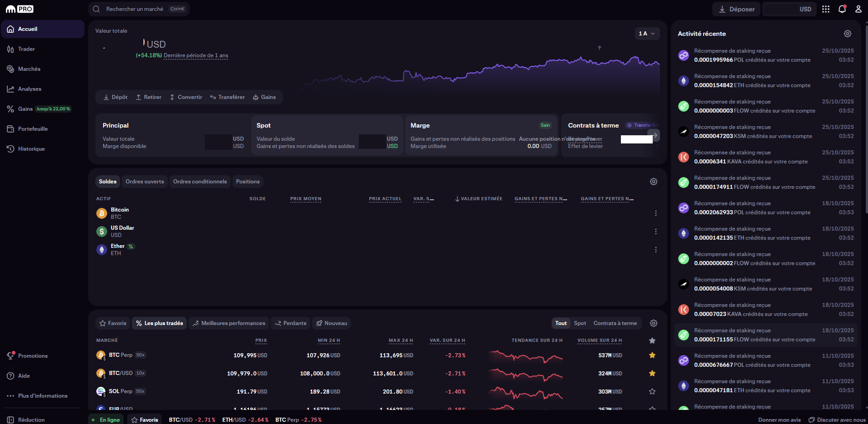
Task: Open the Activité récente settings gear
Action: pos(847,33)
